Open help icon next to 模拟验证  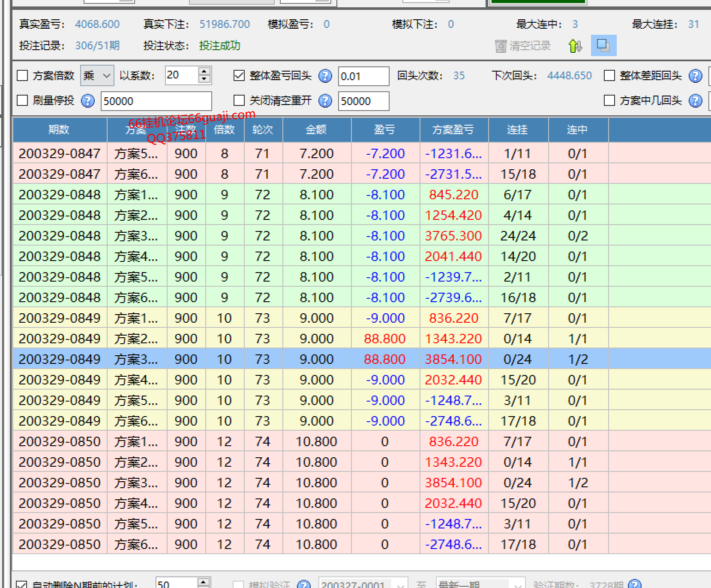[304, 584]
